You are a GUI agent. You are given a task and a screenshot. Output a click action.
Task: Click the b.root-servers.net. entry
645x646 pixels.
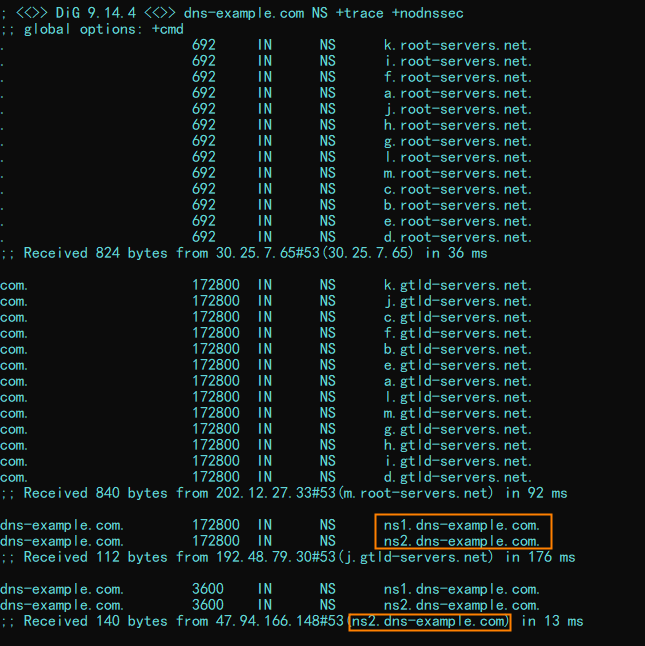tap(458, 205)
